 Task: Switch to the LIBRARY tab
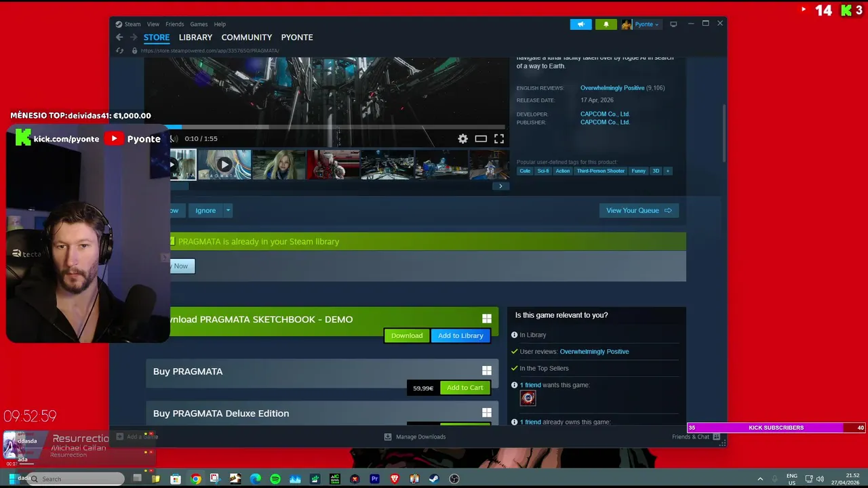point(195,37)
